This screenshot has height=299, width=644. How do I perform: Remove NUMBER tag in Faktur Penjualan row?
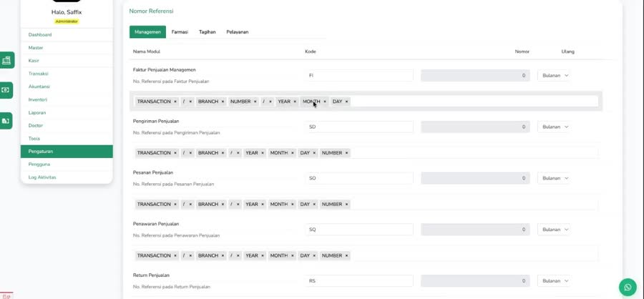tap(255, 102)
